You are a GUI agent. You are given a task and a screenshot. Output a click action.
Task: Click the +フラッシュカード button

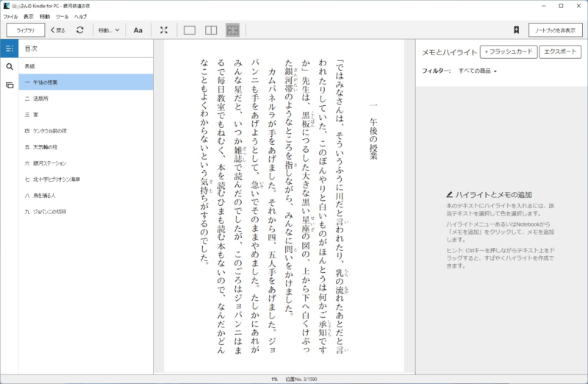pyautogui.click(x=509, y=51)
